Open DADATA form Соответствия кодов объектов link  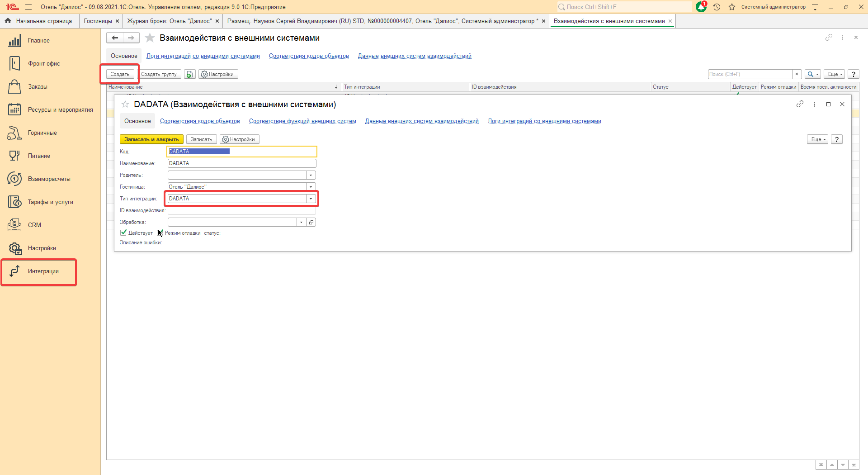click(x=200, y=121)
